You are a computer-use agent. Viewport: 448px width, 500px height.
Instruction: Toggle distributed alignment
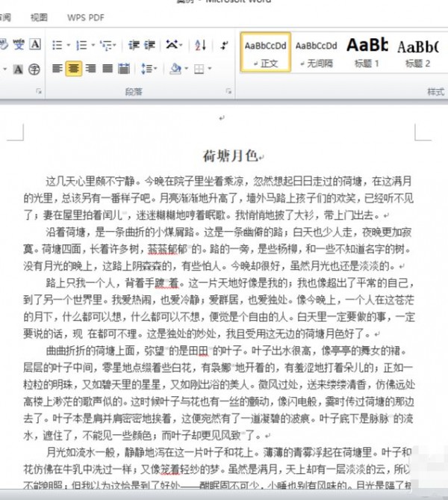point(124,68)
